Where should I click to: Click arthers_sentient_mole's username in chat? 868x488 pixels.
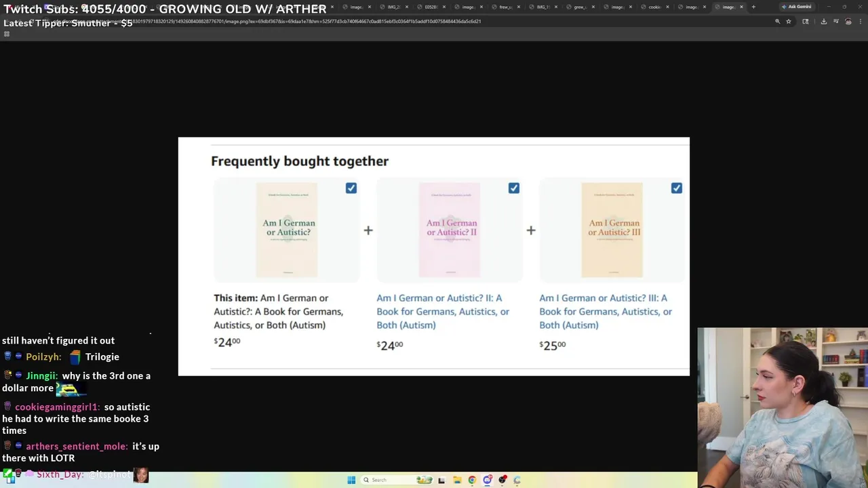[77, 446]
